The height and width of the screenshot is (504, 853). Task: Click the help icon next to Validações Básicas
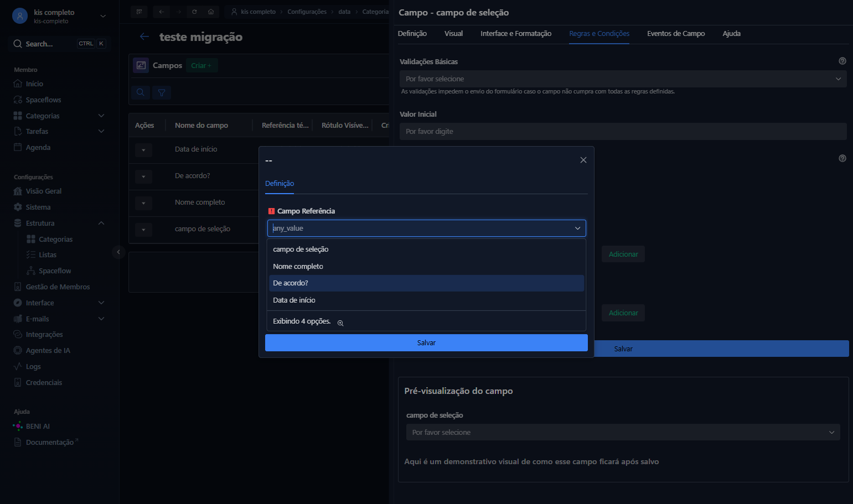(842, 61)
